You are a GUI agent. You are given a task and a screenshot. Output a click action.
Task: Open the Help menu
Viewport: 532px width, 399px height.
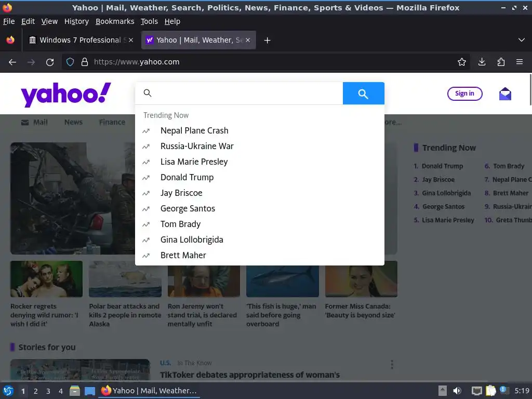click(x=172, y=21)
